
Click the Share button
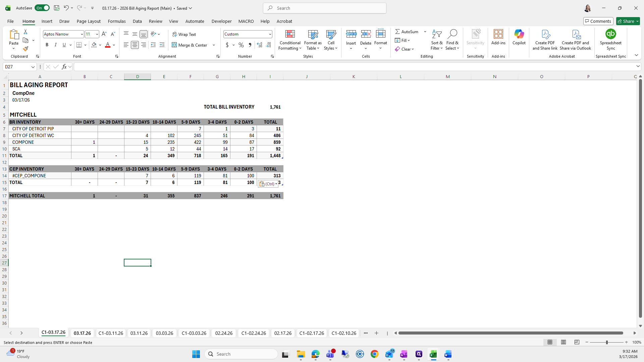(x=626, y=21)
